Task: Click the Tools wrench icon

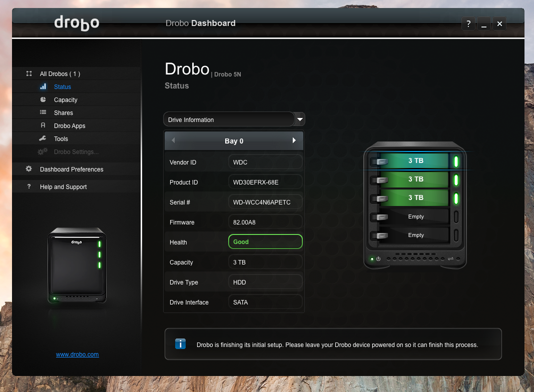Action: (43, 138)
